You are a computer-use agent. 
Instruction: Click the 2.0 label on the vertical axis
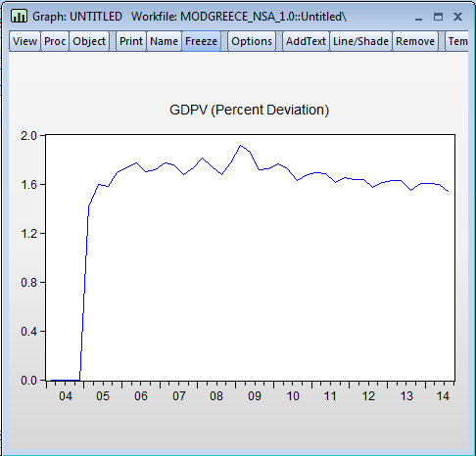(28, 136)
